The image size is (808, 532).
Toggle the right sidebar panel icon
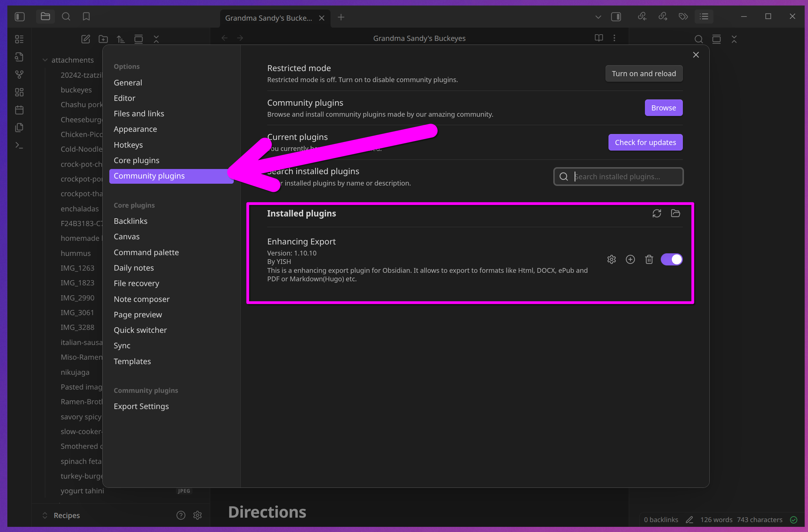click(616, 17)
